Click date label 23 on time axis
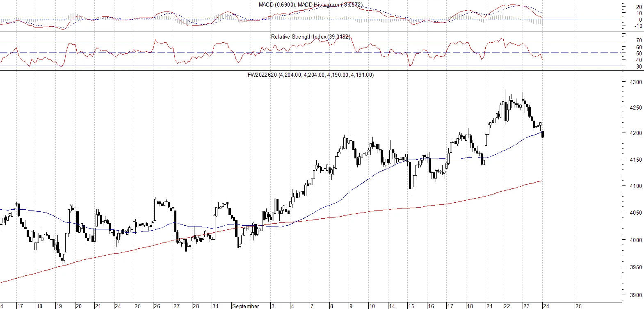 (526, 306)
